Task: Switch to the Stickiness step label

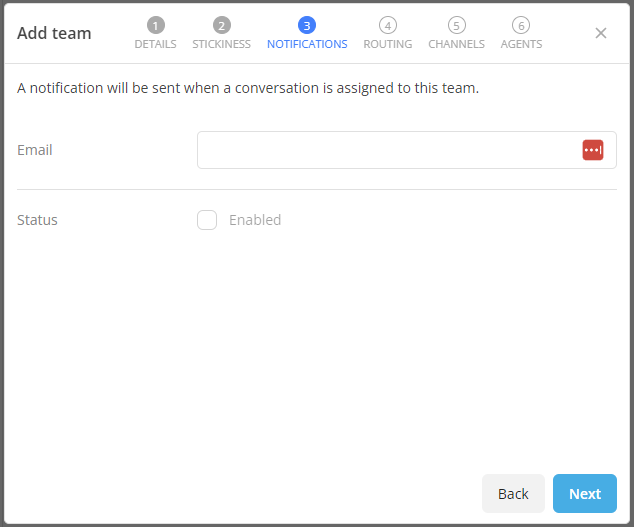Action: [221, 44]
